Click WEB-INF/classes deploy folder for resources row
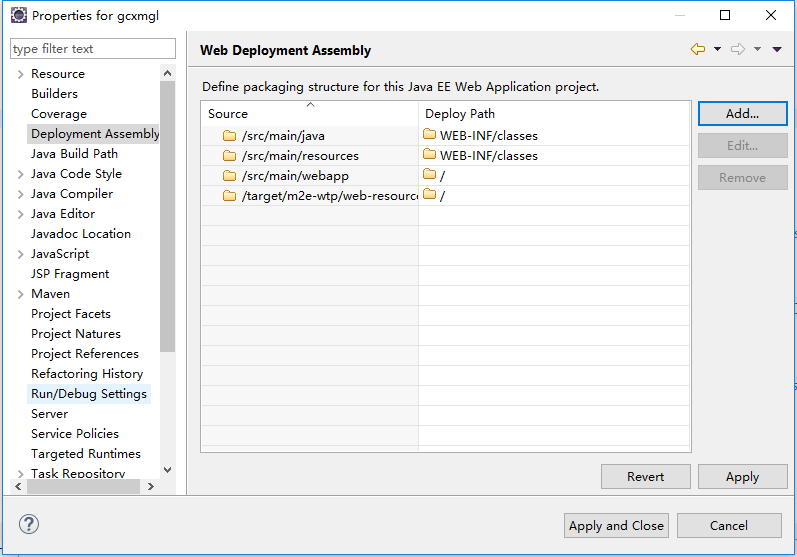Image resolution: width=797 pixels, height=557 pixels. [x=481, y=156]
